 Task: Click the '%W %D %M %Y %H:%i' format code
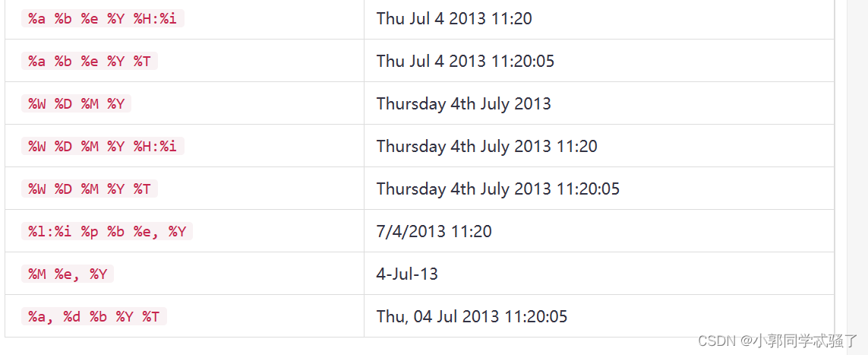(103, 146)
